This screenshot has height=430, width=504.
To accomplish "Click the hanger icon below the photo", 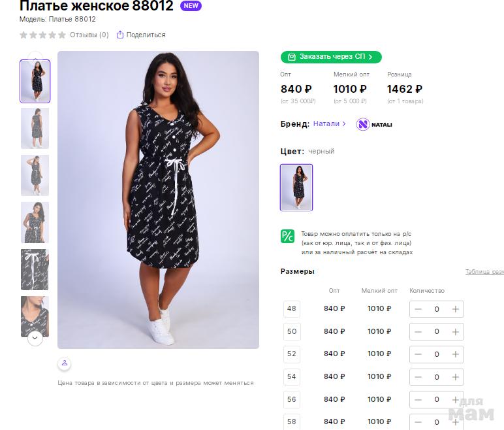I will click(64, 363).
